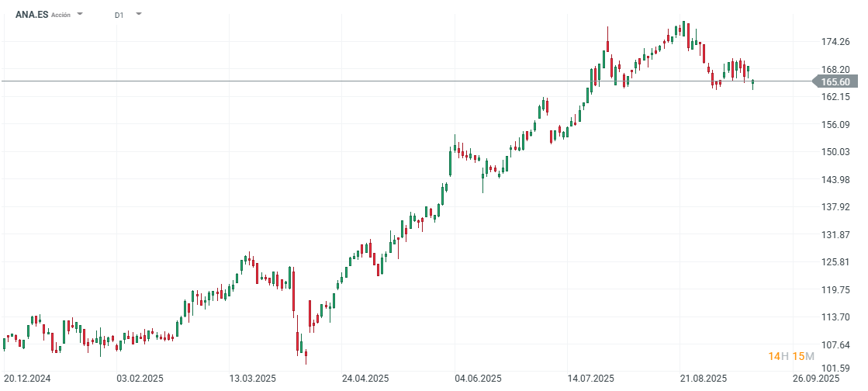
Task: Click the 03.02.2025 date axis label
Action: (140, 379)
